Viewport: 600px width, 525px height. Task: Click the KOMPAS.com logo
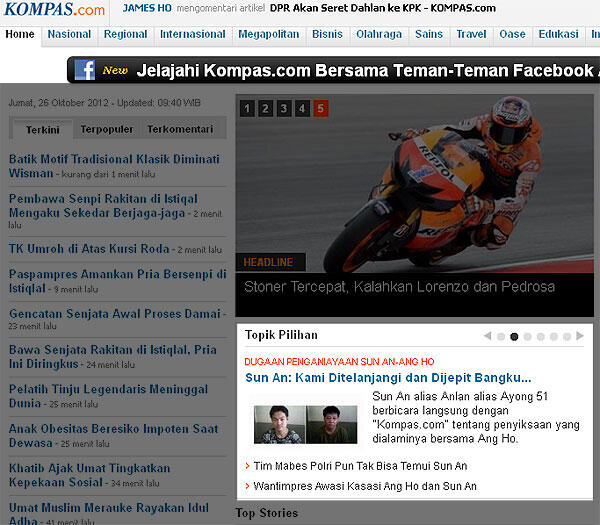coord(54,9)
